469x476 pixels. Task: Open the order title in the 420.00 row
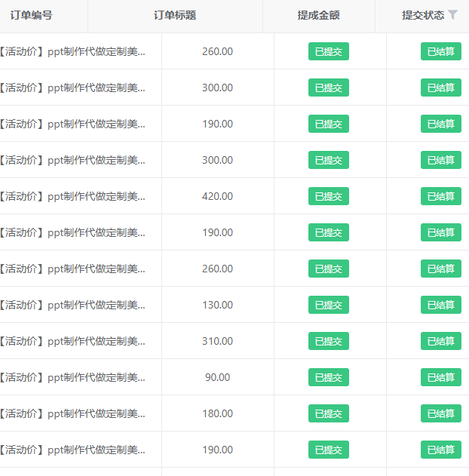pos(72,196)
